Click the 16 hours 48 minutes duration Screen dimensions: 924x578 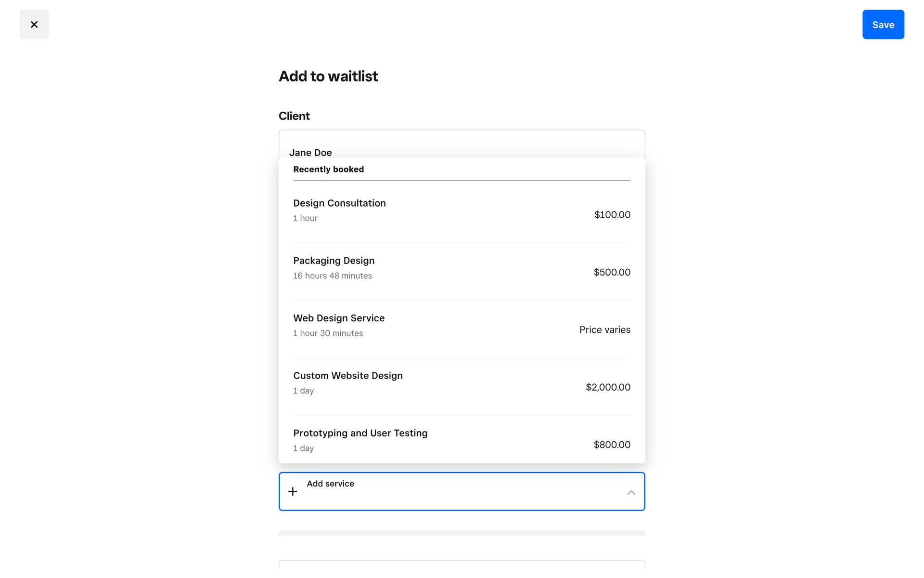pyautogui.click(x=332, y=276)
